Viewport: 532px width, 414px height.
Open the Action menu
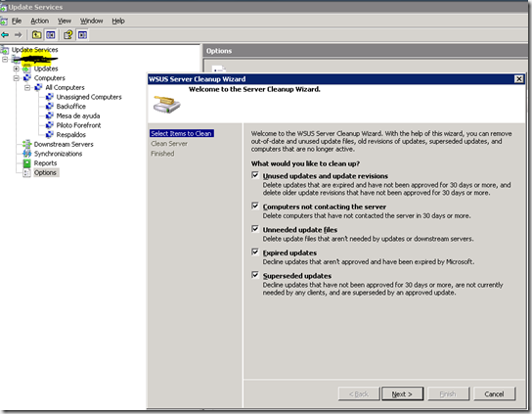click(x=40, y=22)
